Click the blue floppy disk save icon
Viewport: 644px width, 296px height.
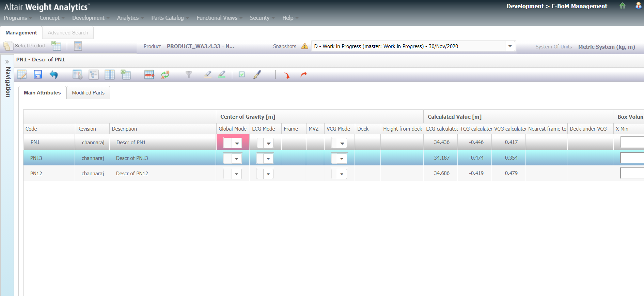(x=38, y=74)
